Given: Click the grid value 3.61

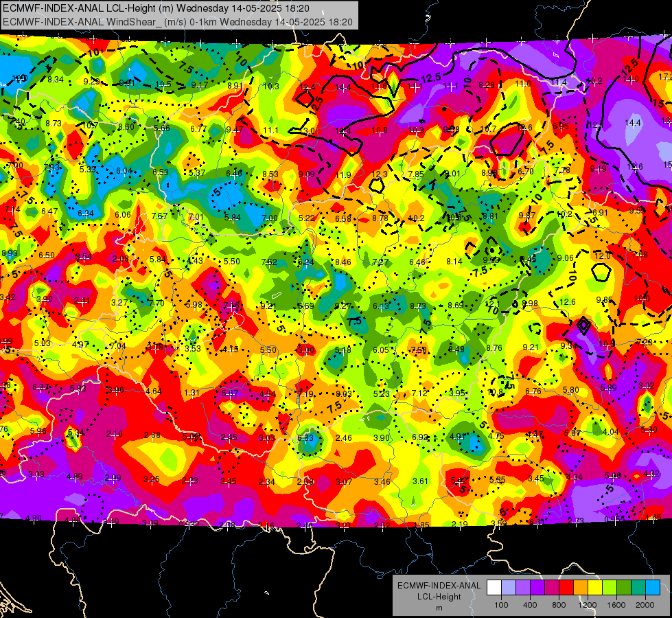Looking at the screenshot, I should coord(420,481).
